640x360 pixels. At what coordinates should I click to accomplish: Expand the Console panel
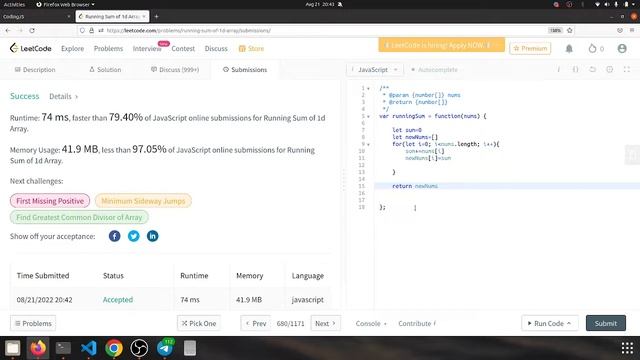point(371,323)
